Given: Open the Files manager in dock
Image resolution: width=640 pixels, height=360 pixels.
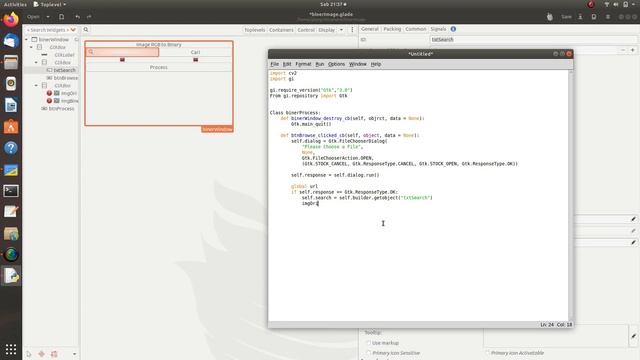Looking at the screenshot, I should 11,62.
